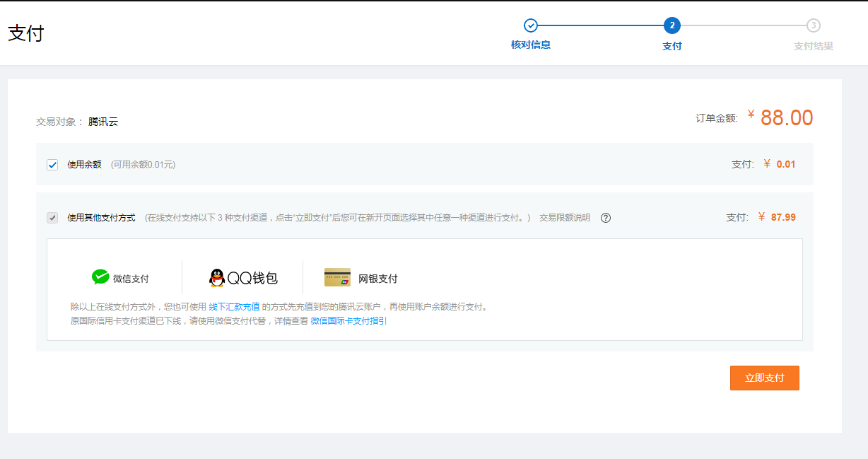Select the 网银支付 text label
The height and width of the screenshot is (459, 868).
[x=378, y=279]
